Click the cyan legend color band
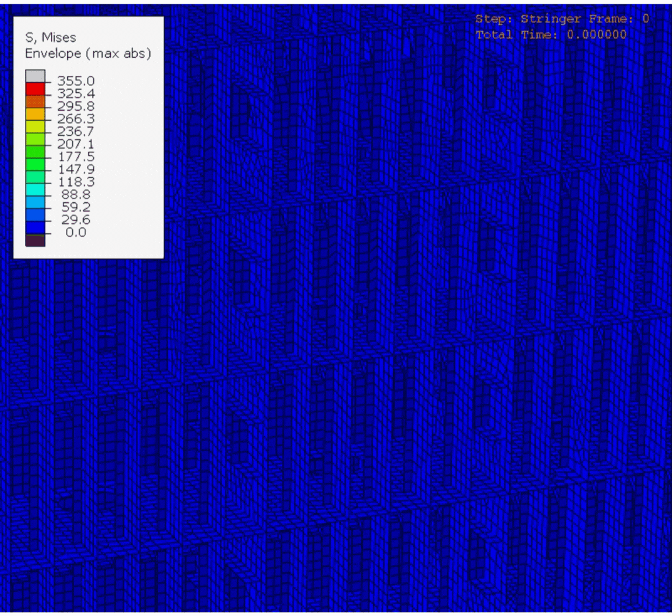 click(35, 189)
